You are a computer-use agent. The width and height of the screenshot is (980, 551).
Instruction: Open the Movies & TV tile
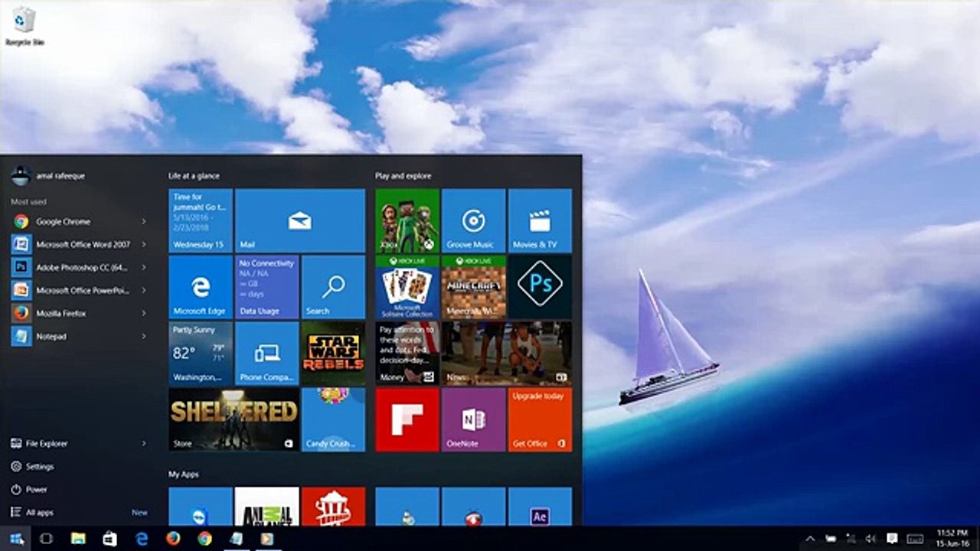[x=540, y=220]
